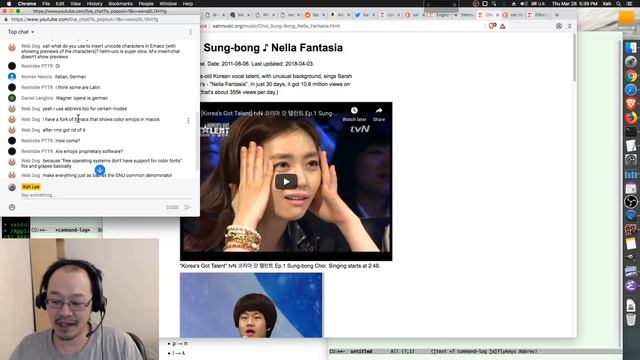
Task: Open Safari from the Dock
Action: [631, 90]
